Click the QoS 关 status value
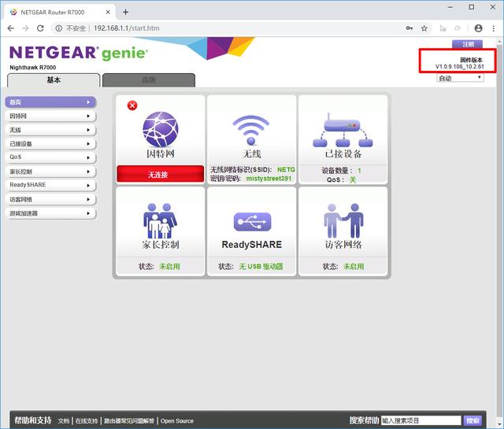The width and height of the screenshot is (504, 429). pyautogui.click(x=353, y=179)
